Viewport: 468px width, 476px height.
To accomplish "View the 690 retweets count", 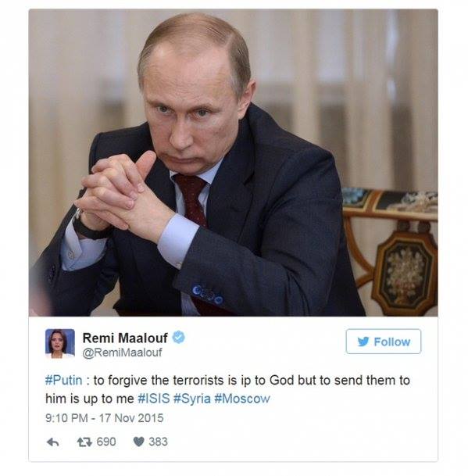I will (106, 442).
